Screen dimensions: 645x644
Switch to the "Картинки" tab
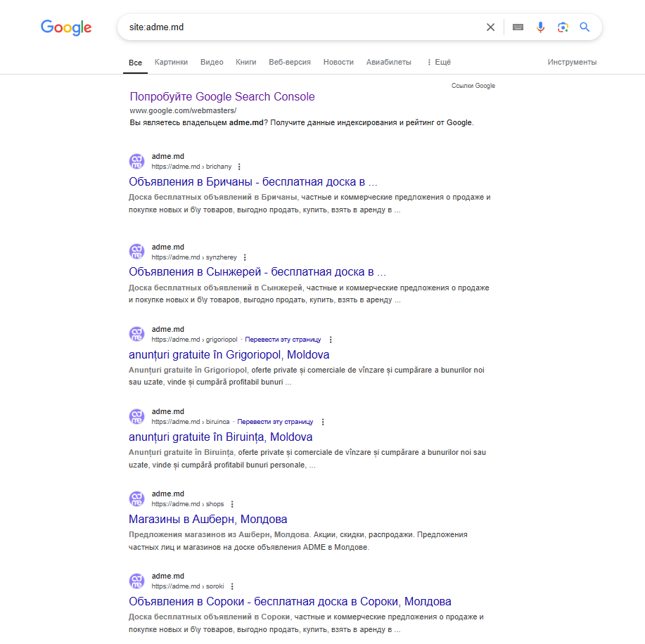coord(171,62)
